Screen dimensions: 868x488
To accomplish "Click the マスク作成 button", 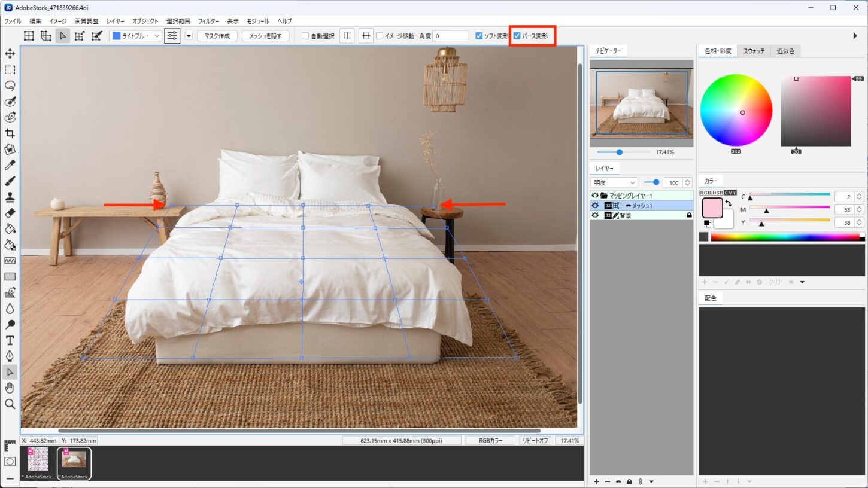I will point(217,36).
